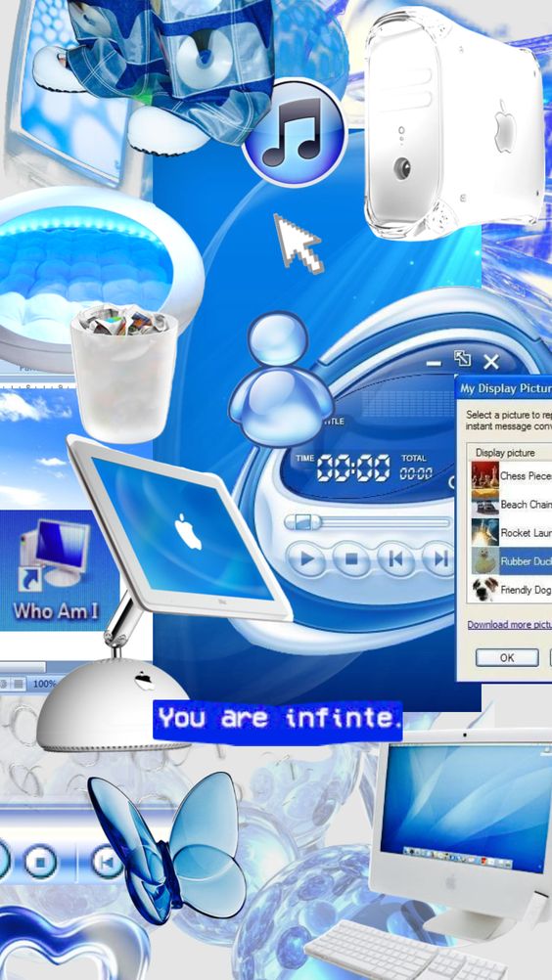This screenshot has height=980, width=552.
Task: Click the 00:00 elapsed time display
Action: coord(353,468)
